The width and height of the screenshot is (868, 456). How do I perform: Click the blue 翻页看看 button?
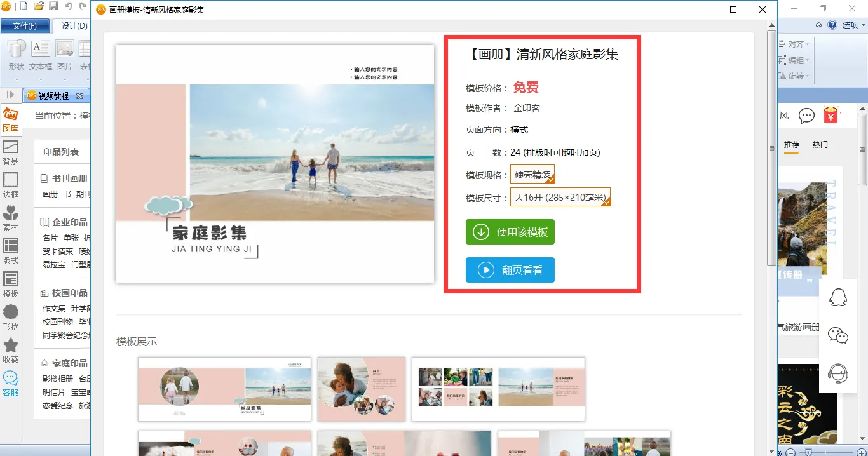point(510,270)
